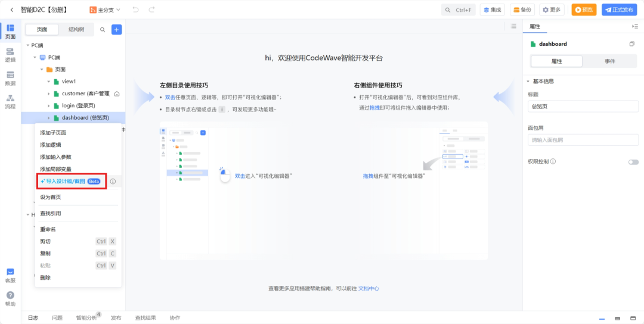Click the blue PC端 monitor icon

(x=42, y=57)
